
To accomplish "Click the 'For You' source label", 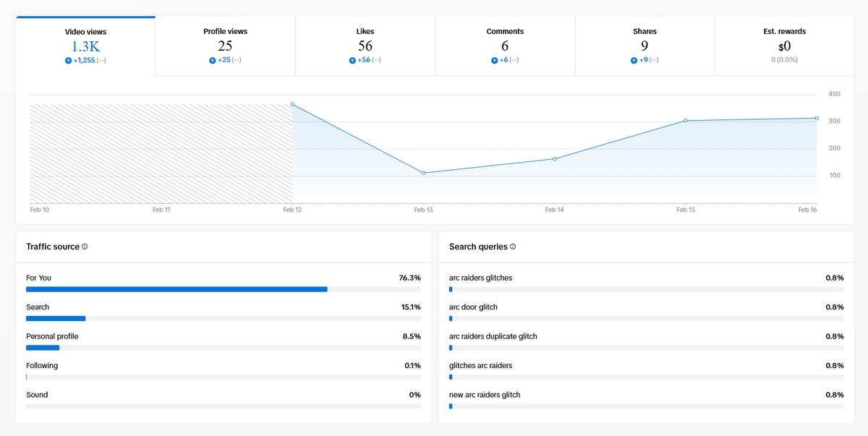I will coord(38,278).
